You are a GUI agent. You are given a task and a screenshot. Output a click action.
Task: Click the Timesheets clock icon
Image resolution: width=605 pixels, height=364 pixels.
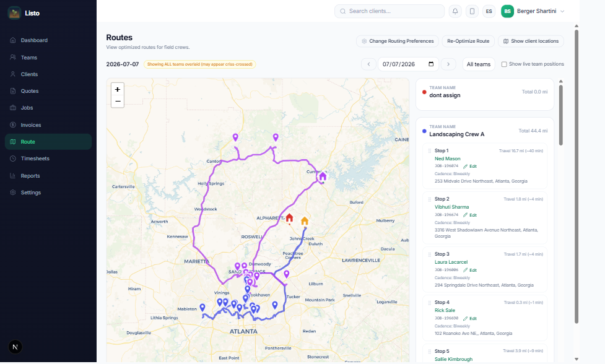(13, 158)
